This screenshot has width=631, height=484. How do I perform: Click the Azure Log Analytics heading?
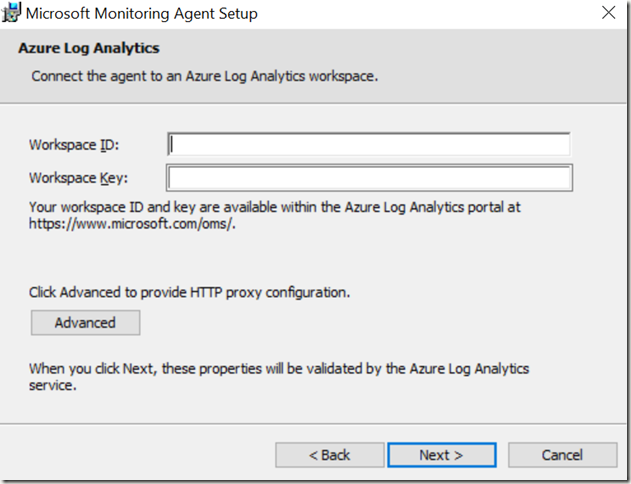coord(89,48)
